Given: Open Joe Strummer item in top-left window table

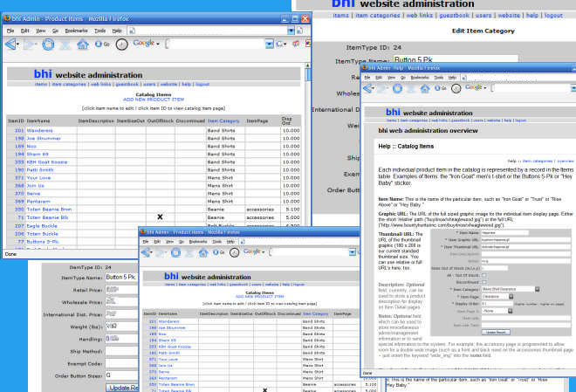Looking at the screenshot, I should coord(44,139).
